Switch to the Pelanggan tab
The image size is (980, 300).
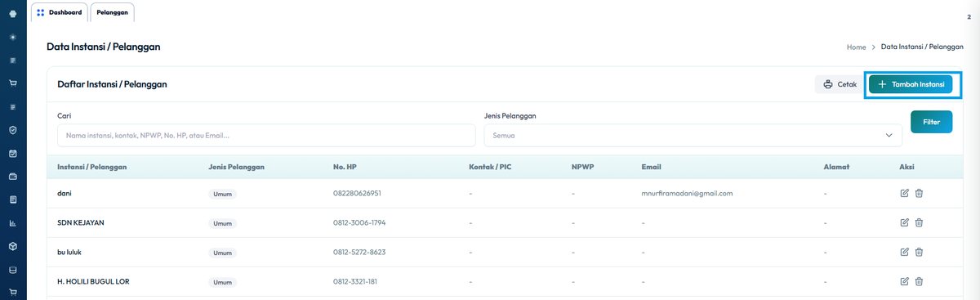(x=112, y=12)
